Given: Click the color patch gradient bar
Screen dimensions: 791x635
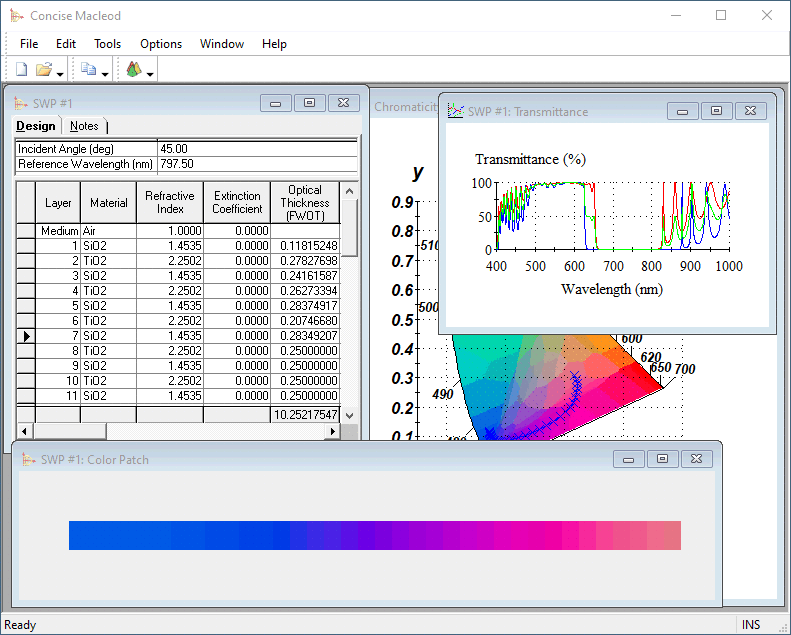Looking at the screenshot, I should 375,535.
